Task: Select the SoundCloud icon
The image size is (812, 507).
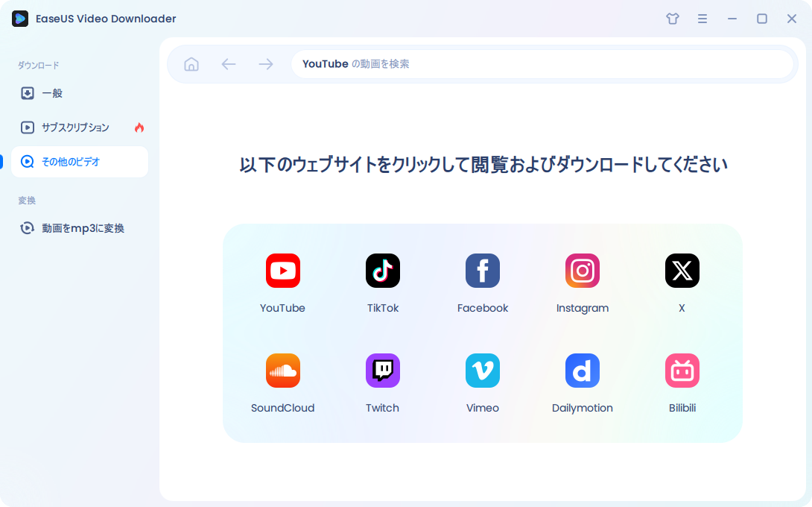Action: point(283,371)
